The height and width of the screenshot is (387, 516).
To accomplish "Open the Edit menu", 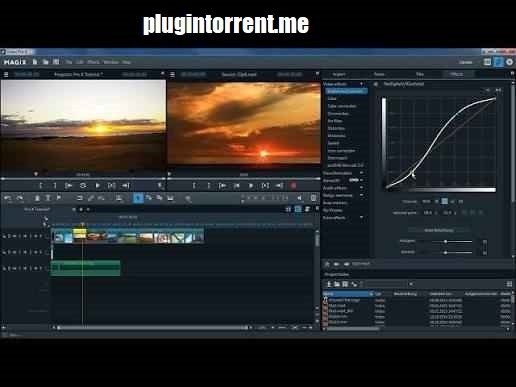I will tap(80, 62).
